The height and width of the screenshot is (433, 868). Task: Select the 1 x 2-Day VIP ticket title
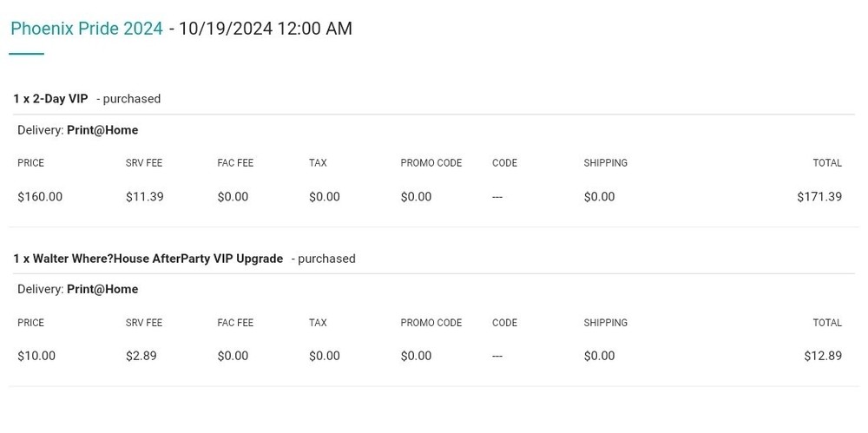pos(50,99)
